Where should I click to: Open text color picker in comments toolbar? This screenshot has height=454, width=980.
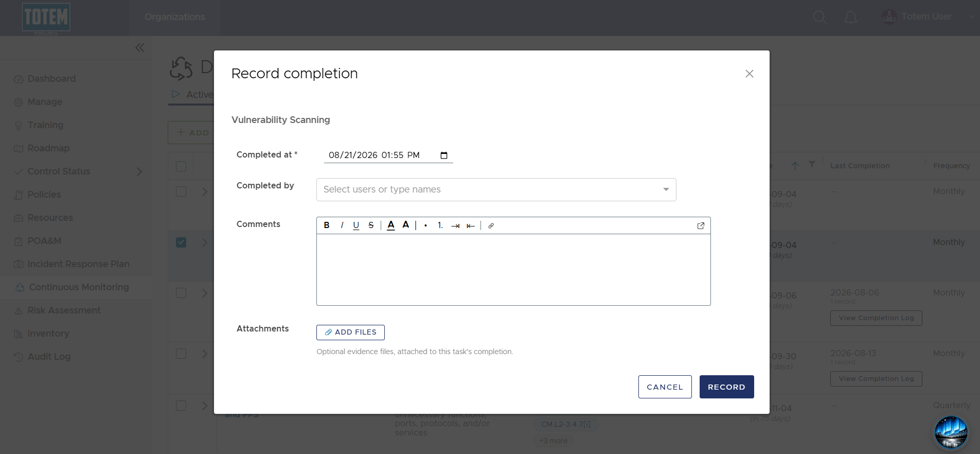[391, 225]
